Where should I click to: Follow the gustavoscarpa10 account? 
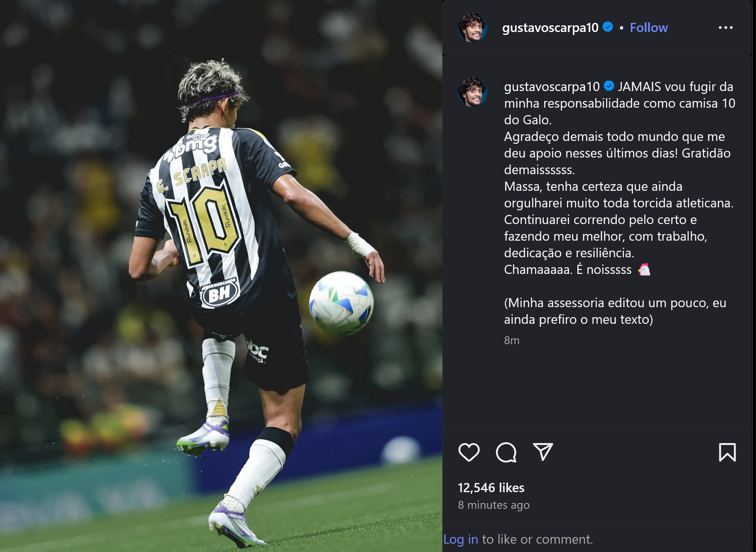click(649, 27)
